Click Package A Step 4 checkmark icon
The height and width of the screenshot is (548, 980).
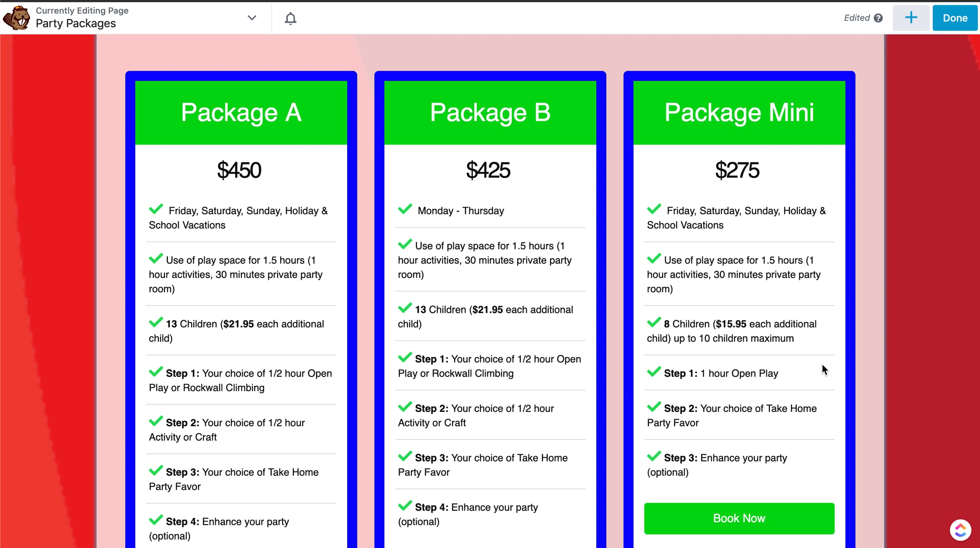pos(156,520)
